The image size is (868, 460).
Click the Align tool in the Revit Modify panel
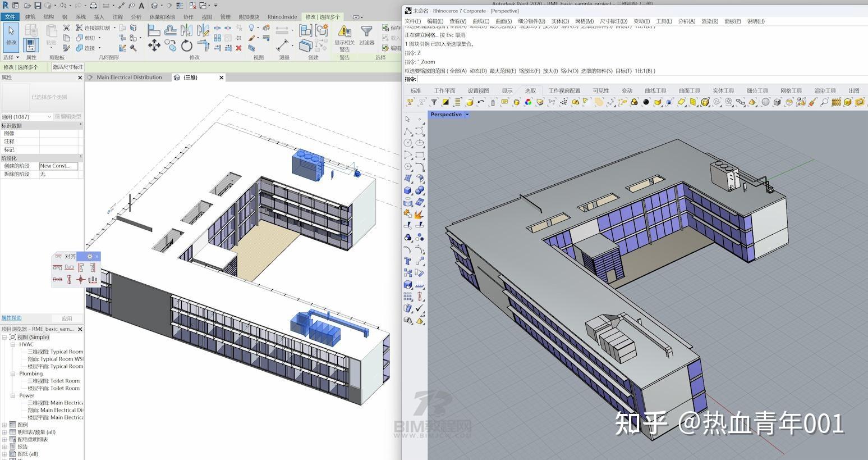154,30
